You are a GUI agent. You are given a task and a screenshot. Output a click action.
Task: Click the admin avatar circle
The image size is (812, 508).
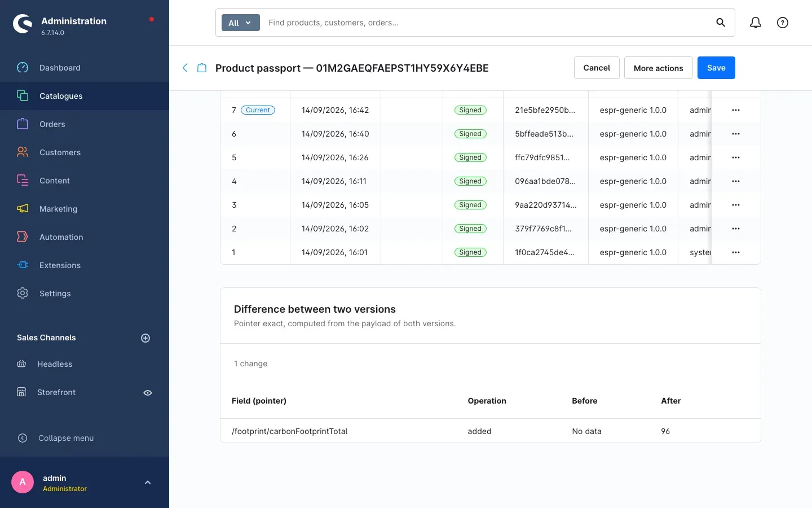point(23,482)
